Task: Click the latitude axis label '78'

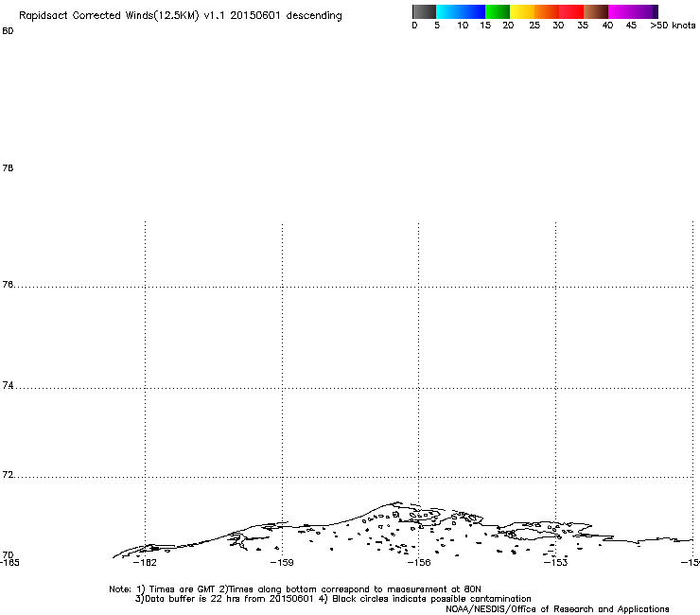Action: click(x=8, y=167)
